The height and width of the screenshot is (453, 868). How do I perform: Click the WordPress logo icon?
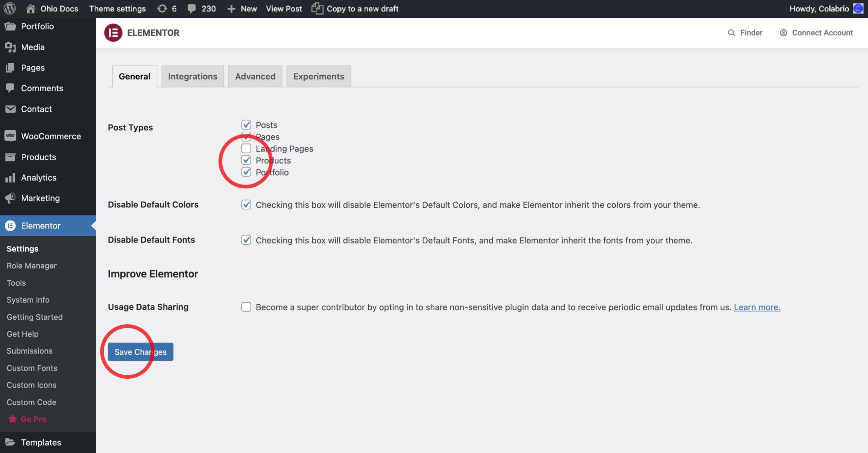coord(10,8)
